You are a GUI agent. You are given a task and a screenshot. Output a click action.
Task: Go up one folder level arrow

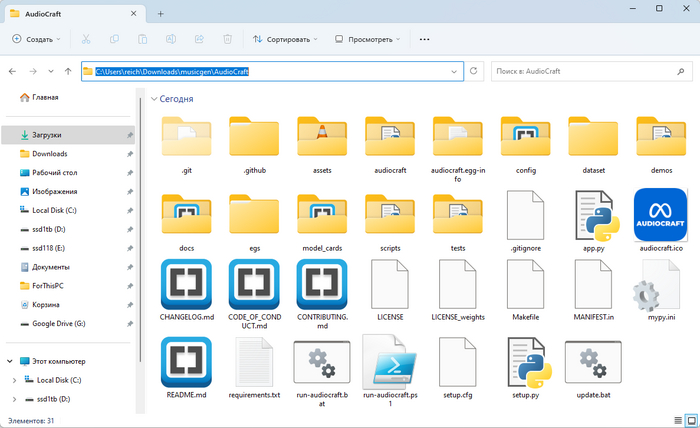click(67, 72)
